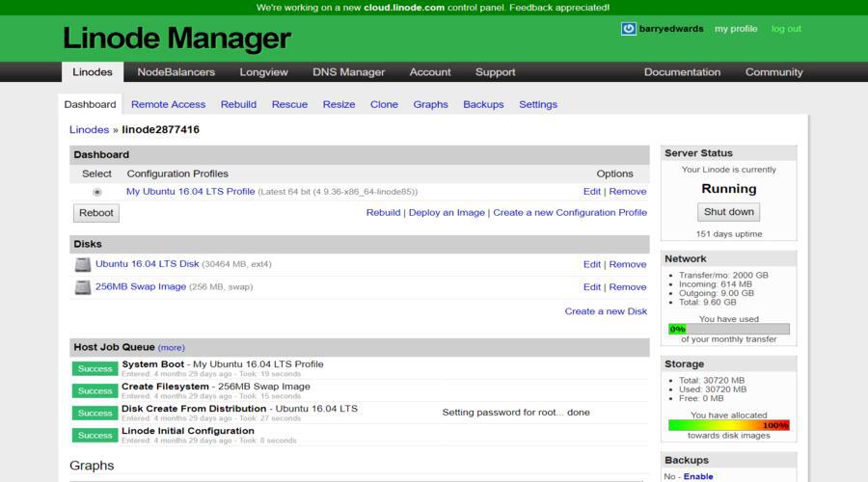
Task: Open the Rebuild tab
Action: click(238, 104)
